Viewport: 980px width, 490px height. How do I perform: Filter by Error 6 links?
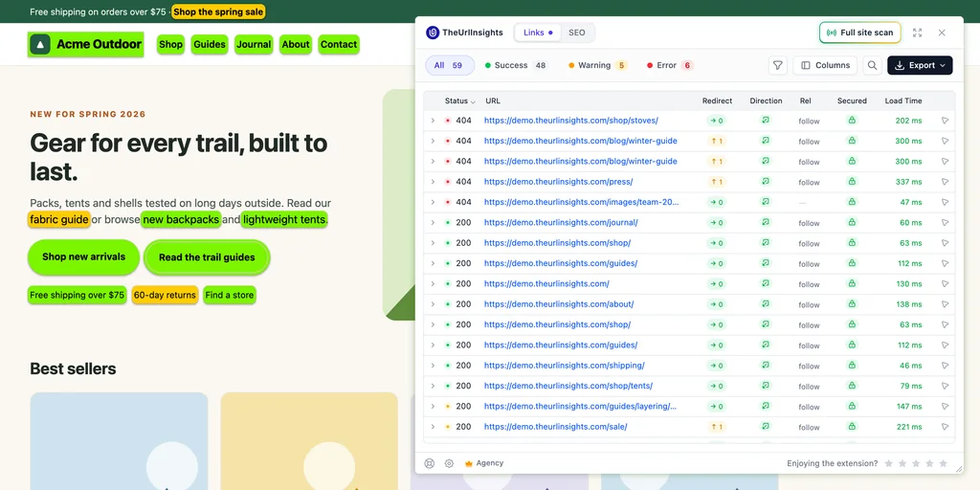(670, 65)
